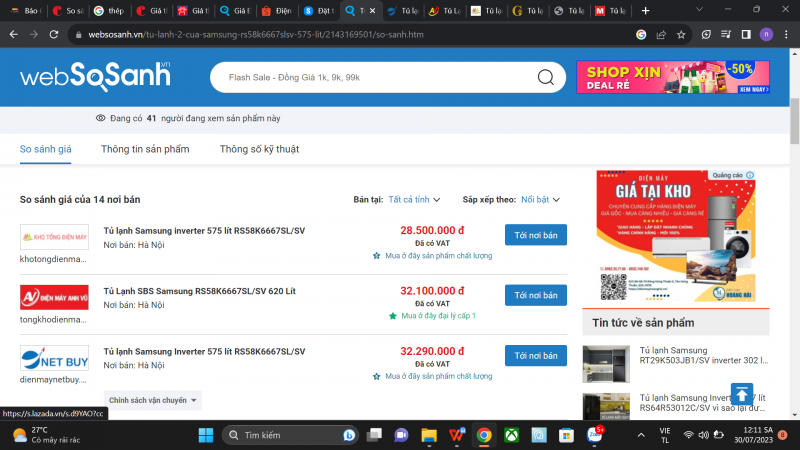Open a new browser tab
This screenshot has height=450, width=800.
tap(645, 10)
